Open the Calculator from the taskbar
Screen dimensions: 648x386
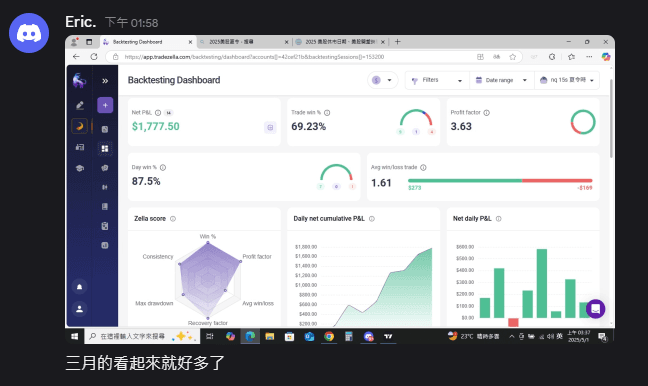349,336
